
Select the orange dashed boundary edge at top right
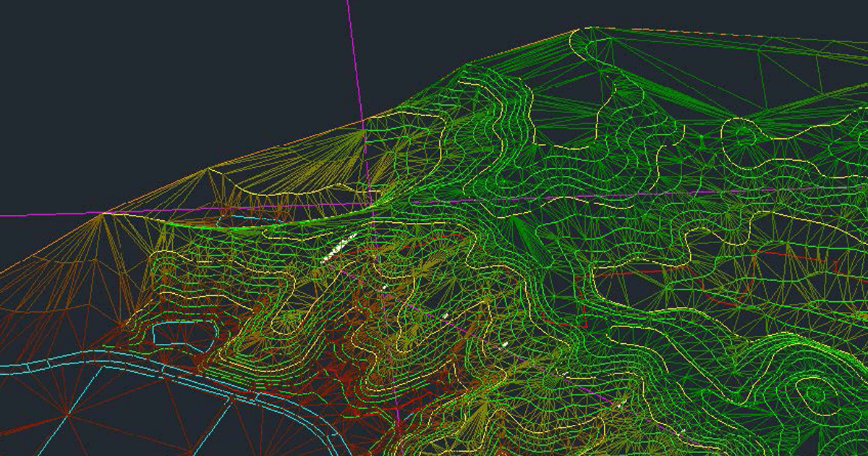click(723, 35)
